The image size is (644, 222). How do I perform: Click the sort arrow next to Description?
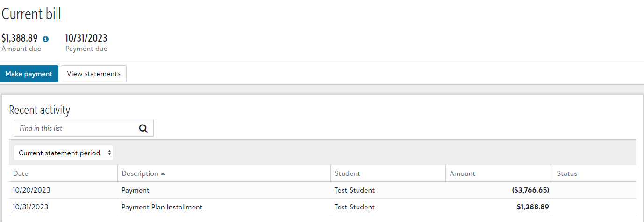tap(163, 173)
